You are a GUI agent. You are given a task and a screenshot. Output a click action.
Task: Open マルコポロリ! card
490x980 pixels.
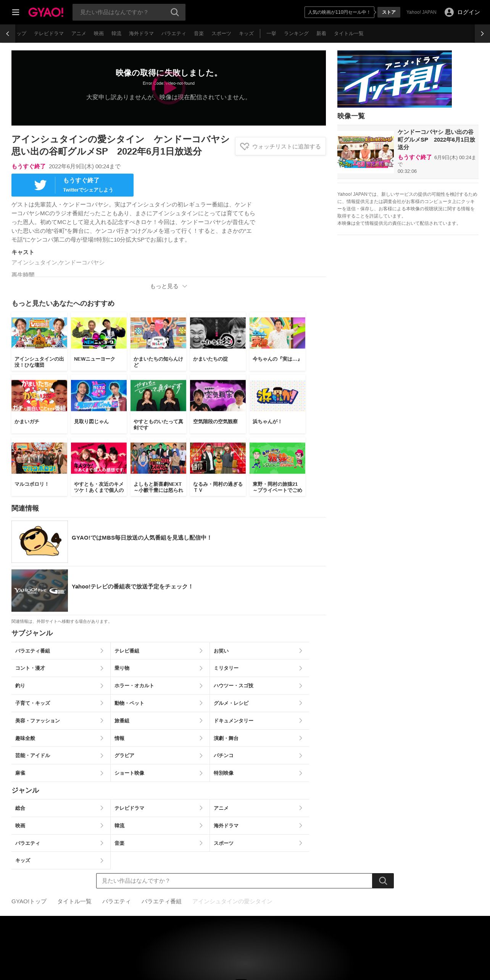[x=39, y=467]
